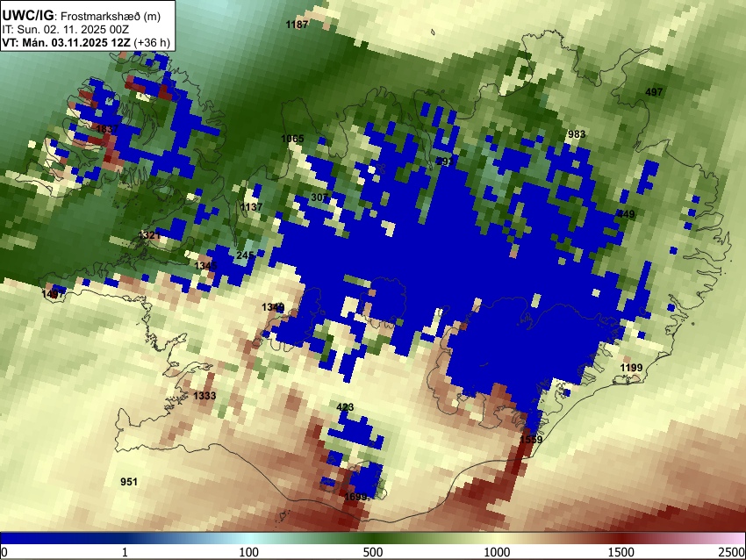Click the map value label 1137
The width and height of the screenshot is (746, 560).
click(251, 207)
